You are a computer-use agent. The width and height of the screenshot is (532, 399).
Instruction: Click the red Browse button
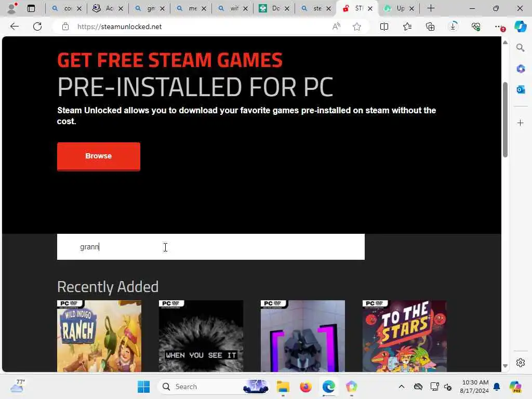(98, 156)
